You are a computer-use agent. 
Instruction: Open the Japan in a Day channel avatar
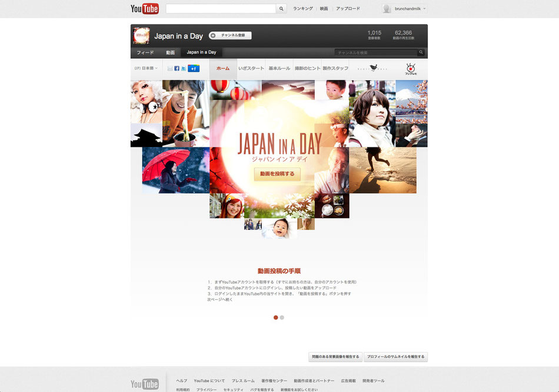point(141,36)
